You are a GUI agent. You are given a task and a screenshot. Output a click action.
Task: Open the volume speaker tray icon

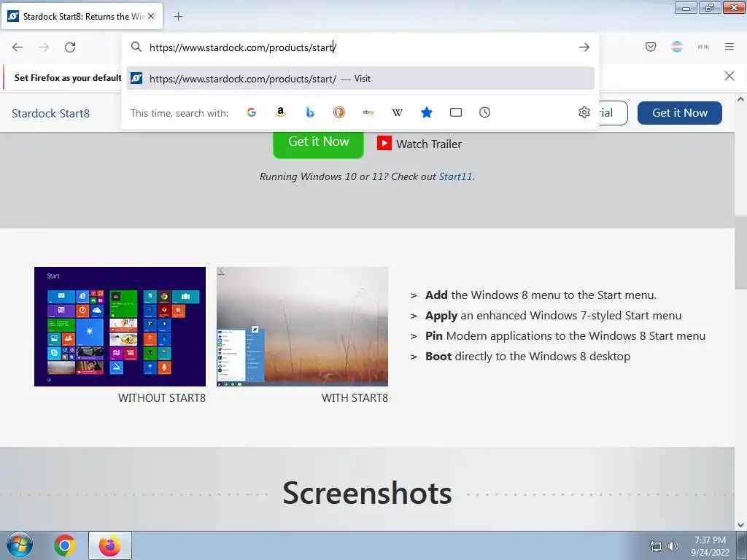coord(673,546)
